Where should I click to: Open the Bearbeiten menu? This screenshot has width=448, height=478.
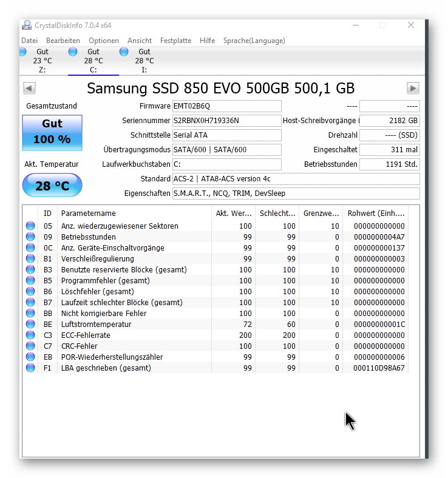tap(63, 41)
